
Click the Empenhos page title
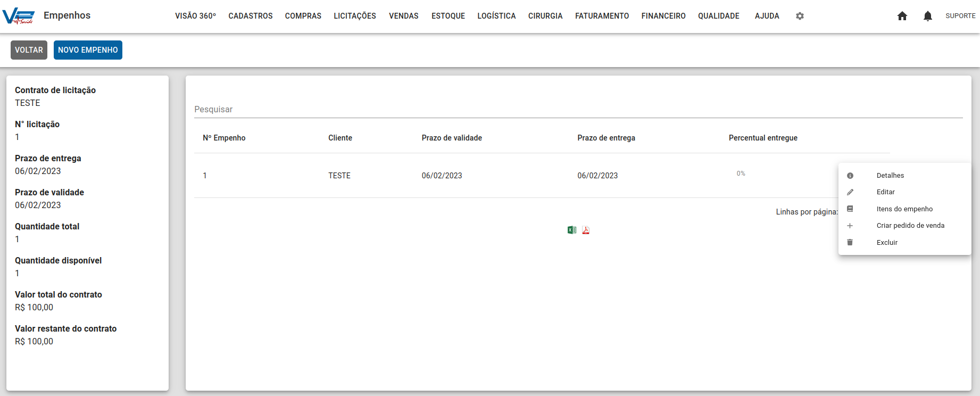click(67, 15)
